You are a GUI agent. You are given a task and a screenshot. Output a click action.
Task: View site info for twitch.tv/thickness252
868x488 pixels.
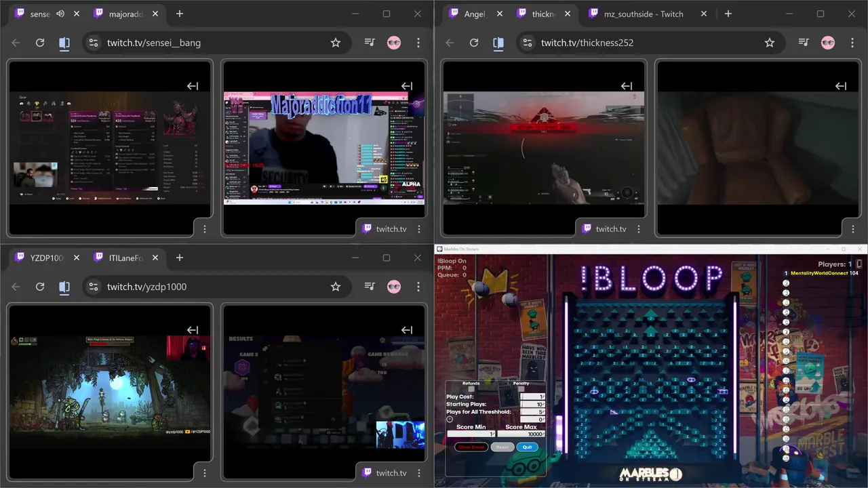click(x=528, y=43)
